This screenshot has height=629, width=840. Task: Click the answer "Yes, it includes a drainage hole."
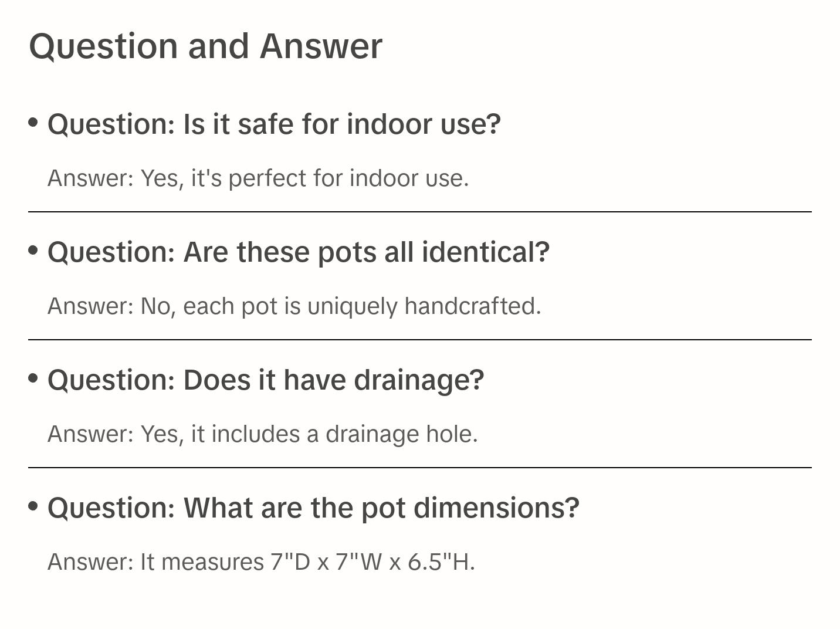[x=262, y=434]
